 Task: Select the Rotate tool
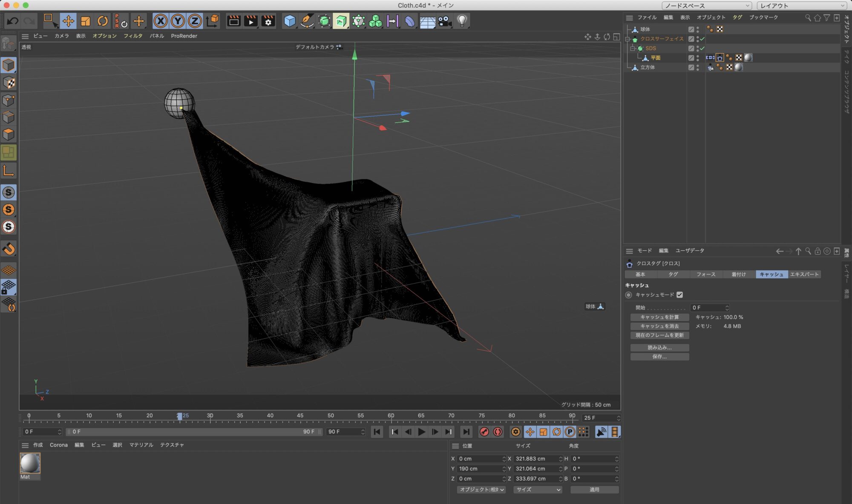102,21
